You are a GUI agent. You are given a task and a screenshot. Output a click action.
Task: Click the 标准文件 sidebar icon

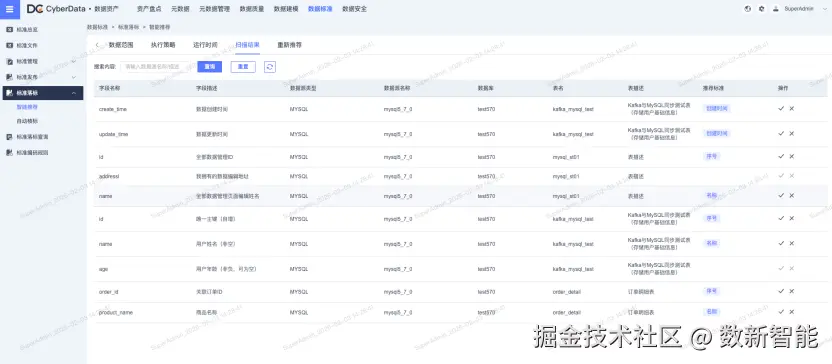pyautogui.click(x=9, y=46)
